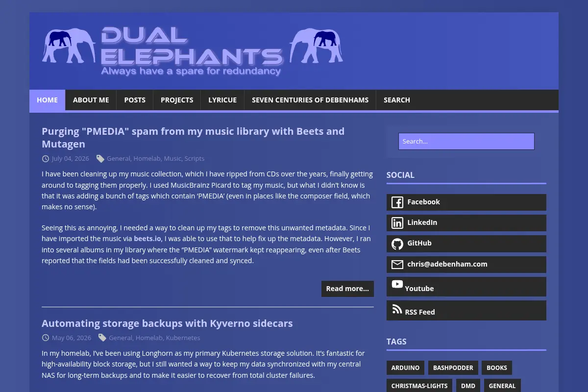Open the Posts menu item

coord(135,100)
